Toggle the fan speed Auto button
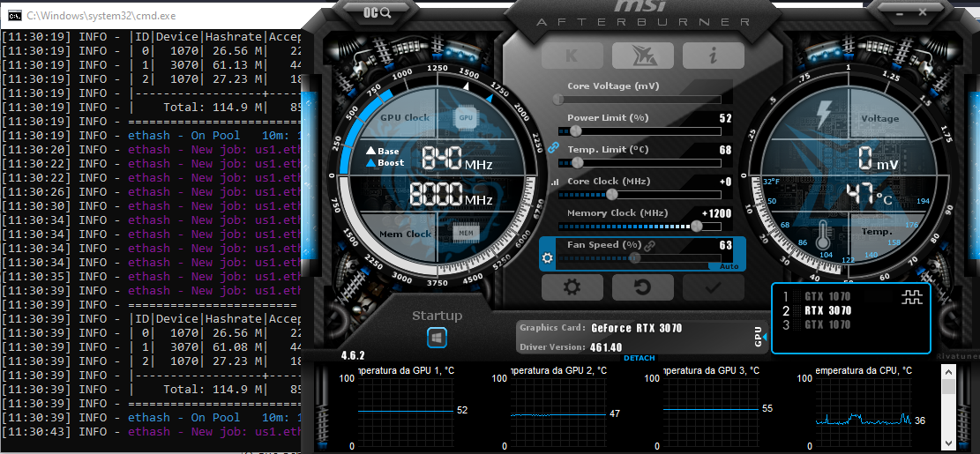Screen dimensions: 980x454 click(729, 266)
